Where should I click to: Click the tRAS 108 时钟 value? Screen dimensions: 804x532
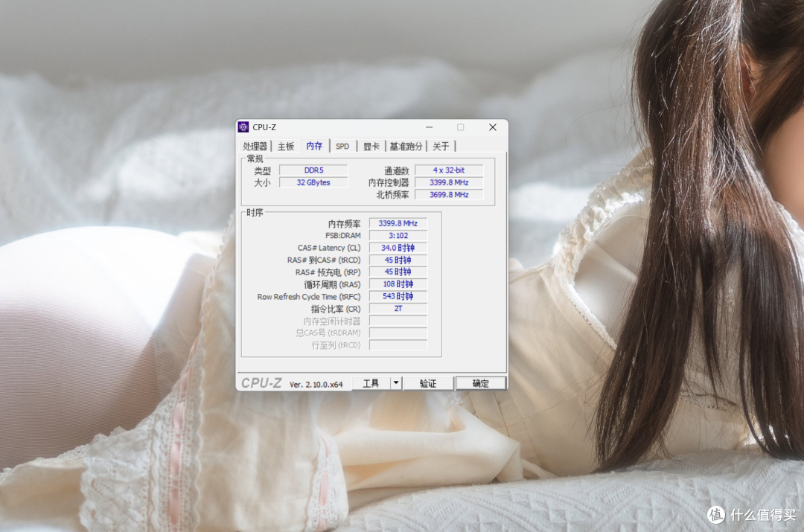click(398, 284)
